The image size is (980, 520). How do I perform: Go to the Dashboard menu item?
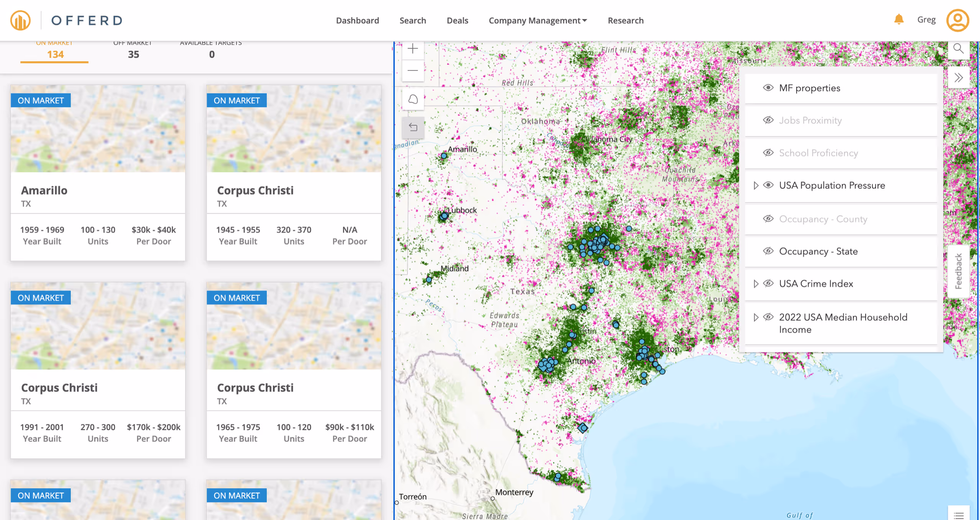pos(357,20)
